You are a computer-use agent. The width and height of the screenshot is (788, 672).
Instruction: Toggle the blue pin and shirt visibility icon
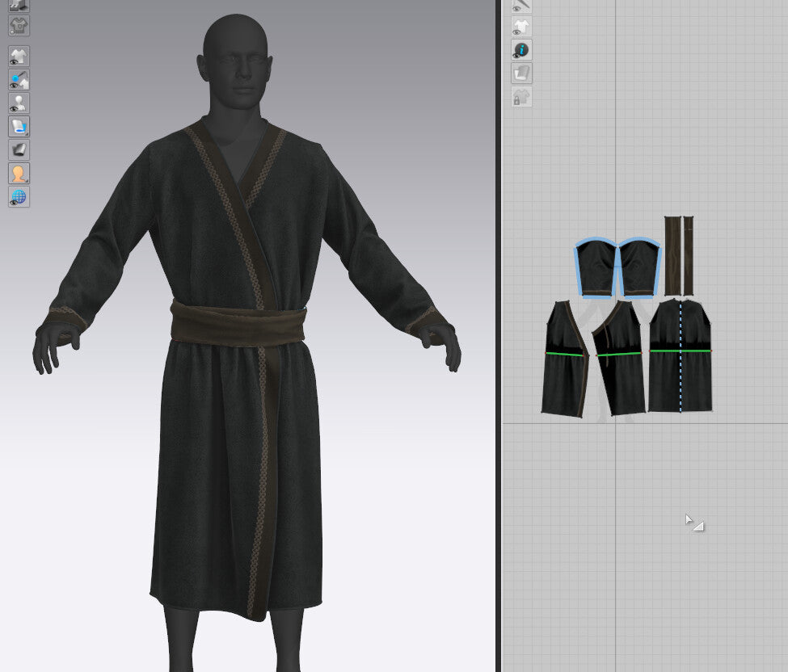[19, 80]
